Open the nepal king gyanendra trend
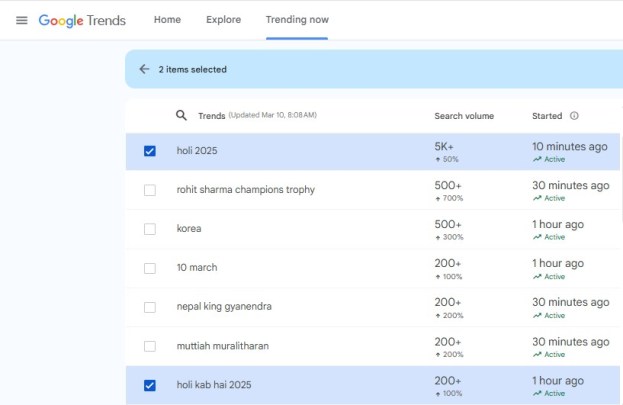623x405 pixels. pyautogui.click(x=224, y=306)
